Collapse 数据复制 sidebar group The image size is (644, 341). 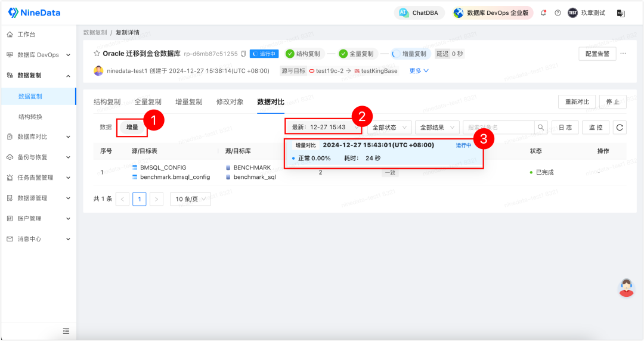(x=39, y=76)
